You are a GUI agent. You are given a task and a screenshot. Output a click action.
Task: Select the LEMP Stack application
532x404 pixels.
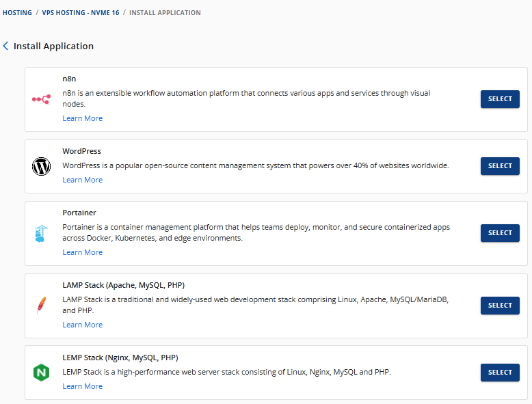tap(500, 373)
